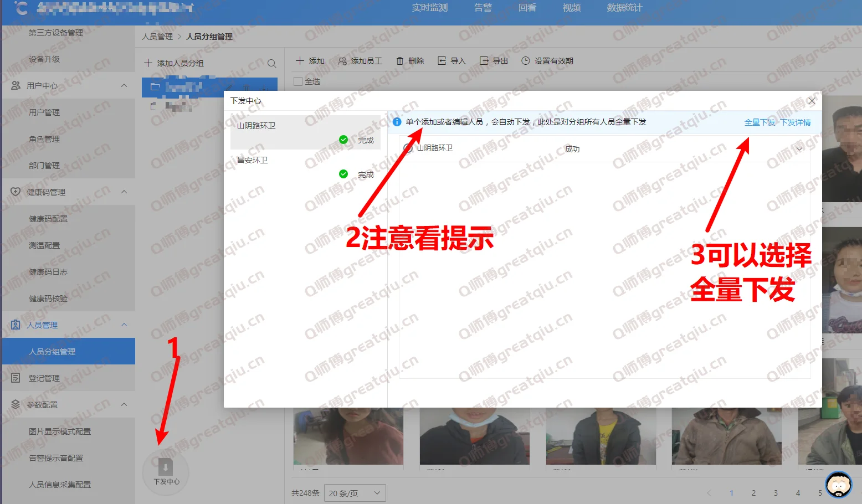Open the 实时监测 top tab

[429, 8]
